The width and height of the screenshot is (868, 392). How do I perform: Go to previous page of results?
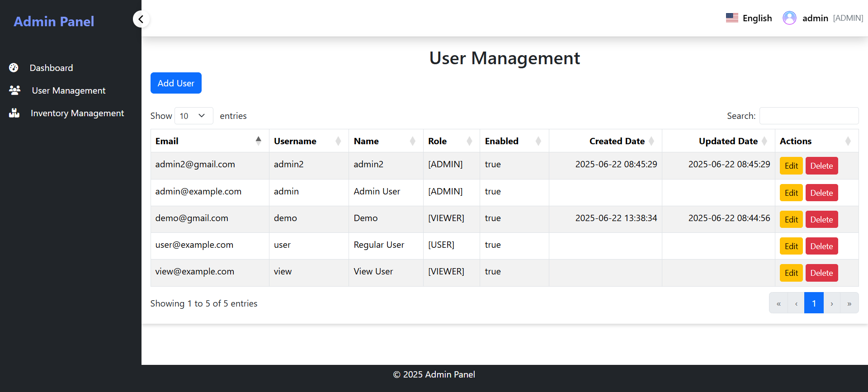[x=796, y=303]
